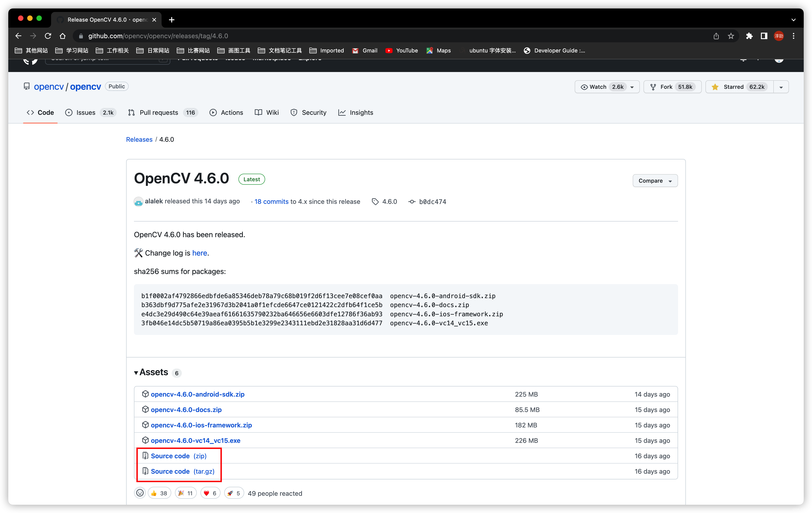Open the opencv repository name link
812x513 pixels.
tap(85, 87)
